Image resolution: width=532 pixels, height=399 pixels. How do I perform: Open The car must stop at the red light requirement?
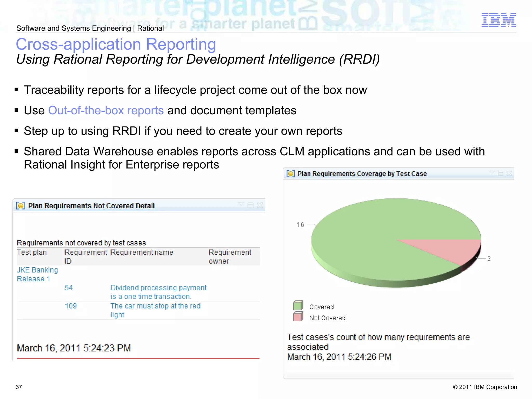[155, 310]
